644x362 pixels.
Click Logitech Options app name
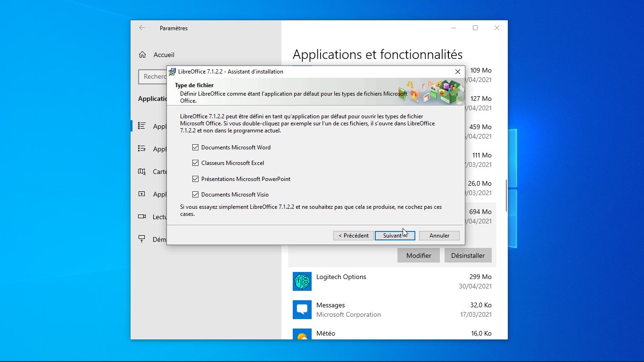click(341, 277)
